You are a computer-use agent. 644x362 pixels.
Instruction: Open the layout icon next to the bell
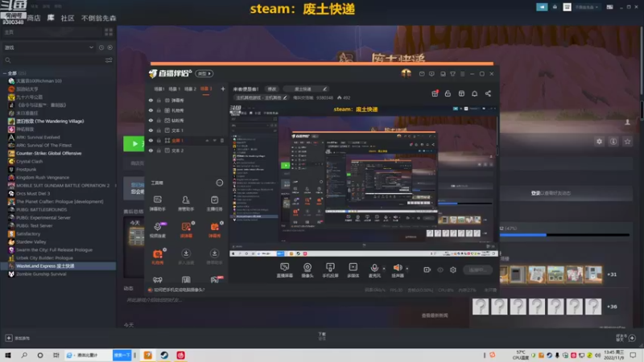click(461, 93)
